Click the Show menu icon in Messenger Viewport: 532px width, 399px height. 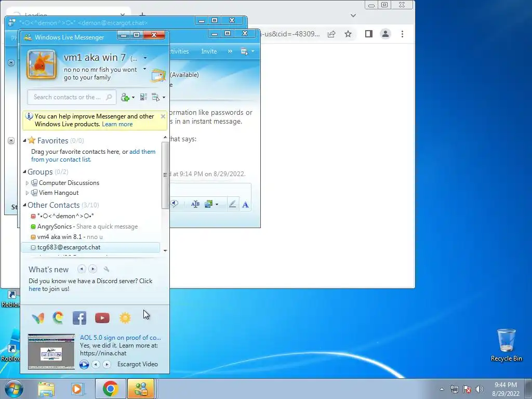(155, 97)
